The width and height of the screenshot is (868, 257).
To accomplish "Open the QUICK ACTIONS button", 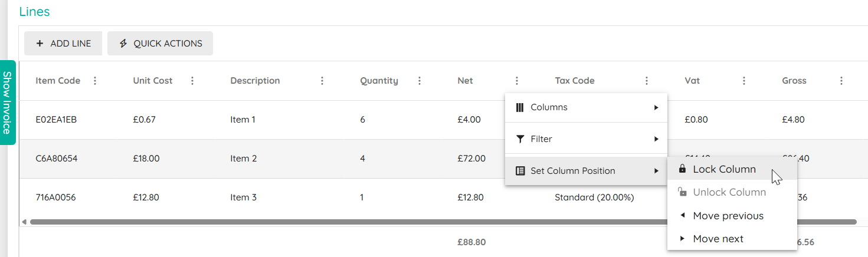I will click(160, 44).
